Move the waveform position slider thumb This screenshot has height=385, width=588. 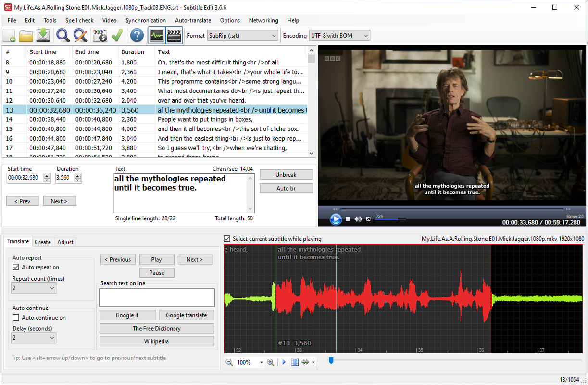coord(331,360)
